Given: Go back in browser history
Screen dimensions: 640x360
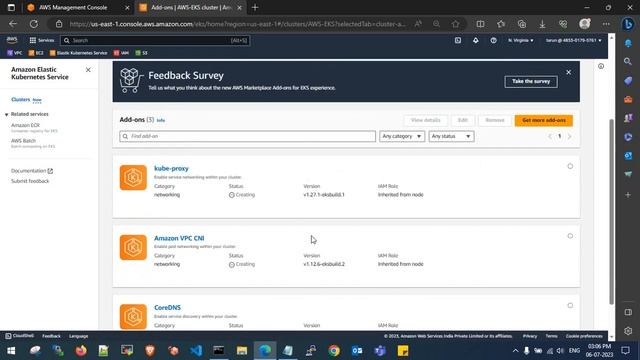Looking at the screenshot, I should coord(13,24).
